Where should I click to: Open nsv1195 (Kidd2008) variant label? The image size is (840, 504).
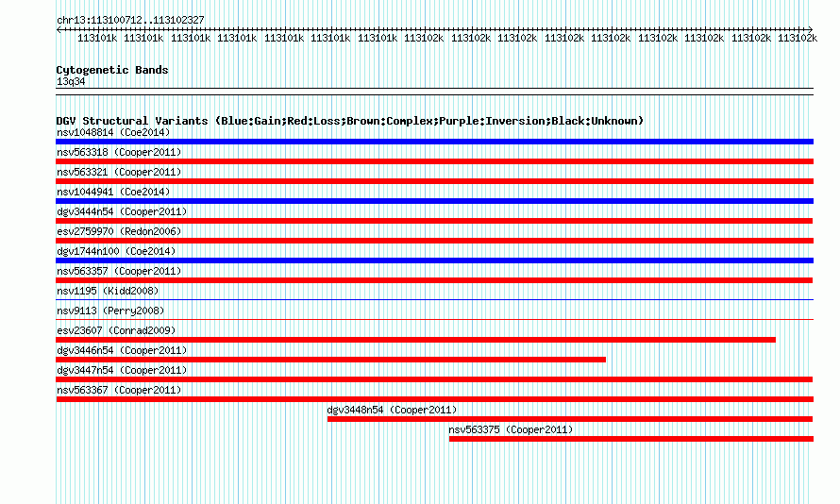click(x=108, y=291)
